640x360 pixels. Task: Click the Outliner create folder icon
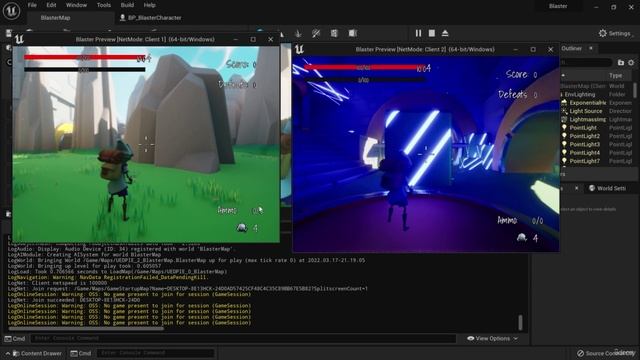[x=621, y=62]
